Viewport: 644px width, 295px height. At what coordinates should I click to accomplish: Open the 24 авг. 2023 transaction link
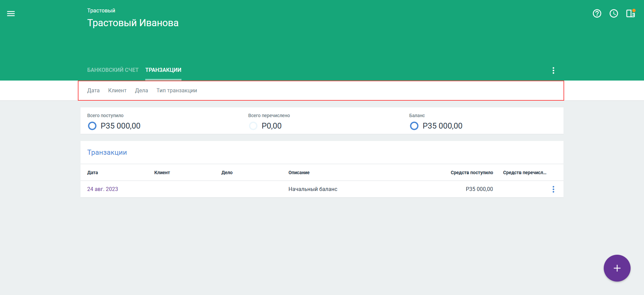coord(103,189)
